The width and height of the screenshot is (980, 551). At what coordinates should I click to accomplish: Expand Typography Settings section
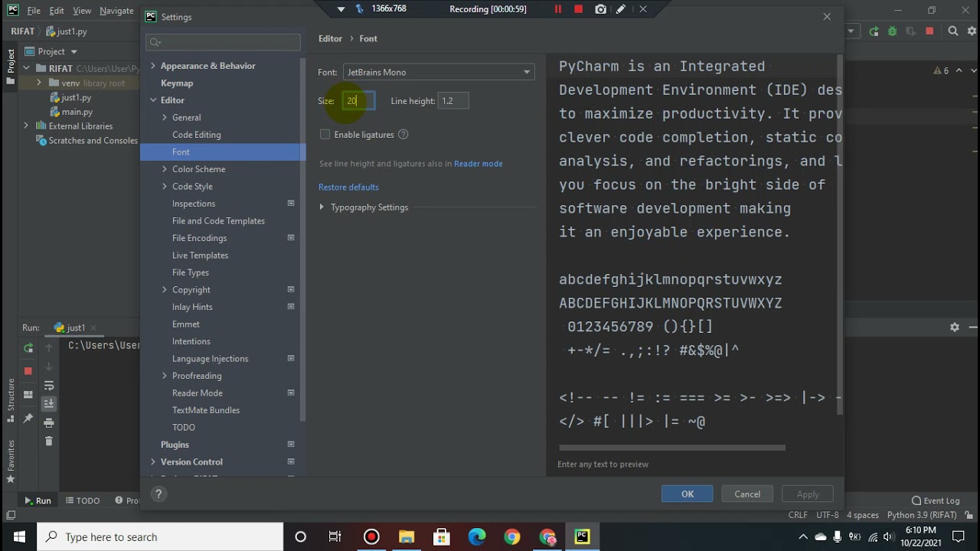[x=322, y=207]
